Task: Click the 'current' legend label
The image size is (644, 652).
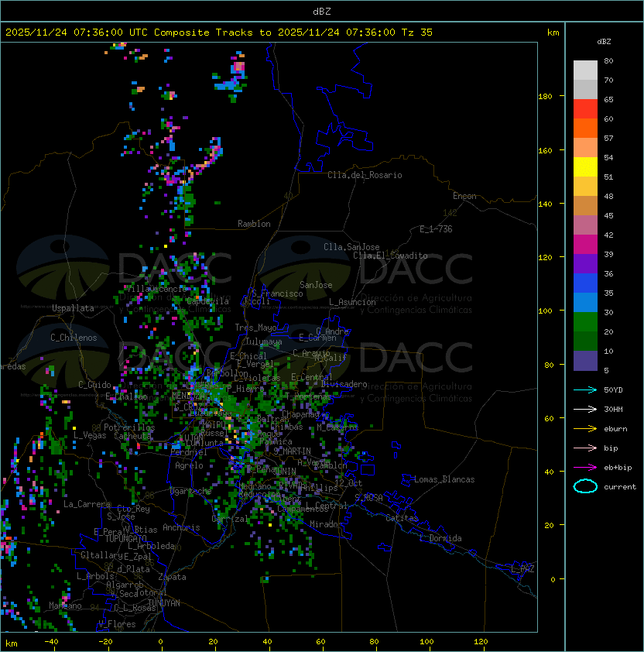Action: (620, 487)
